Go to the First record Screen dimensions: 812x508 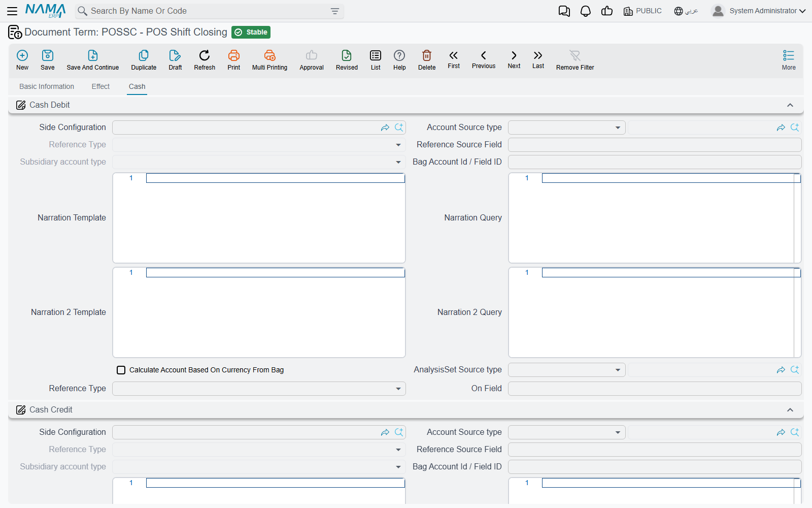pyautogui.click(x=454, y=59)
